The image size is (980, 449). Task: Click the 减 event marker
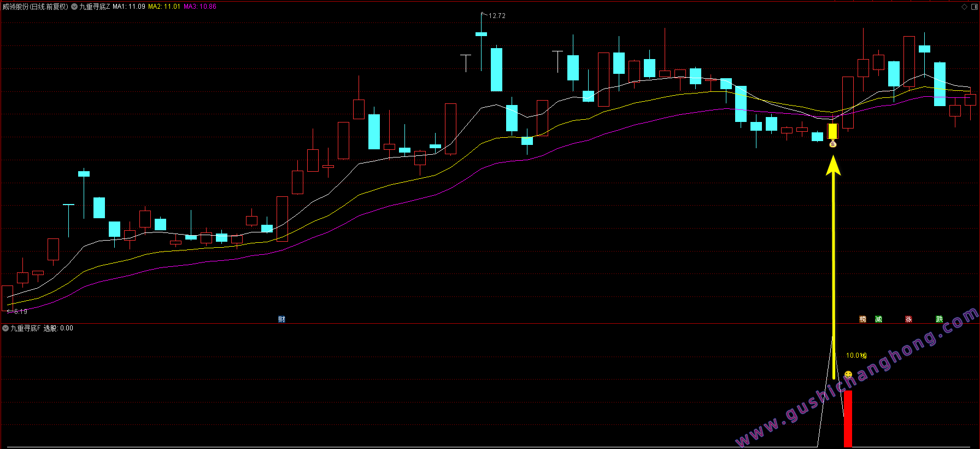tap(878, 319)
